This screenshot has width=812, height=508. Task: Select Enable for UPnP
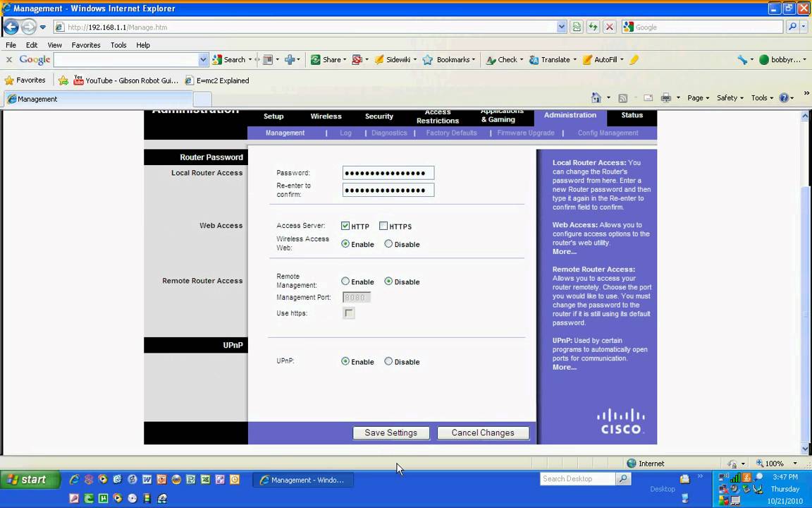(x=345, y=361)
